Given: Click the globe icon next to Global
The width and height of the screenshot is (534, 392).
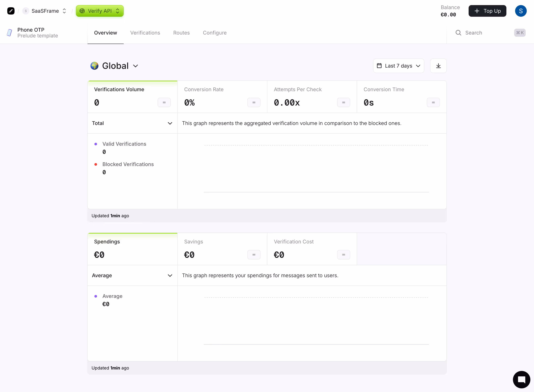Looking at the screenshot, I should [x=94, y=66].
